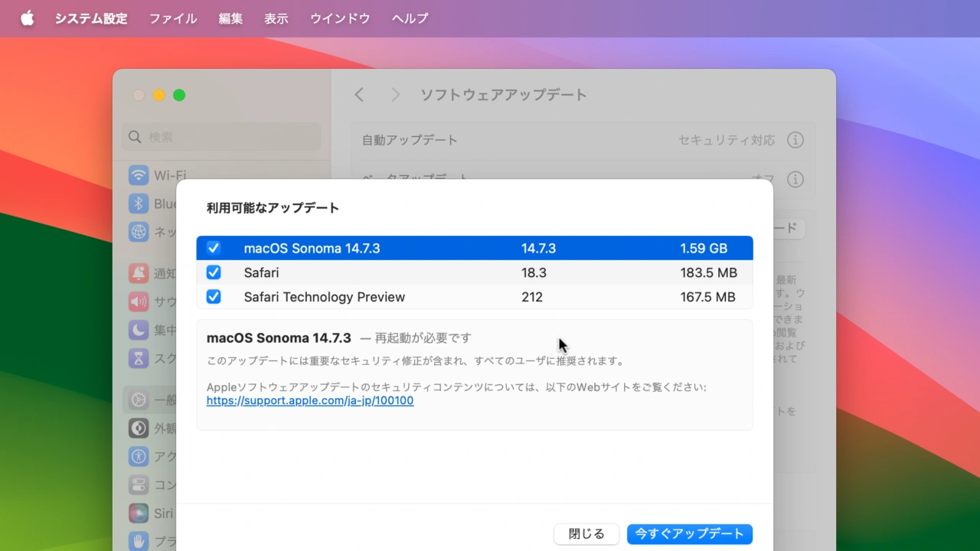Click the search magnifier icon in sidebar
This screenshot has width=980, height=551.
pos(135,137)
